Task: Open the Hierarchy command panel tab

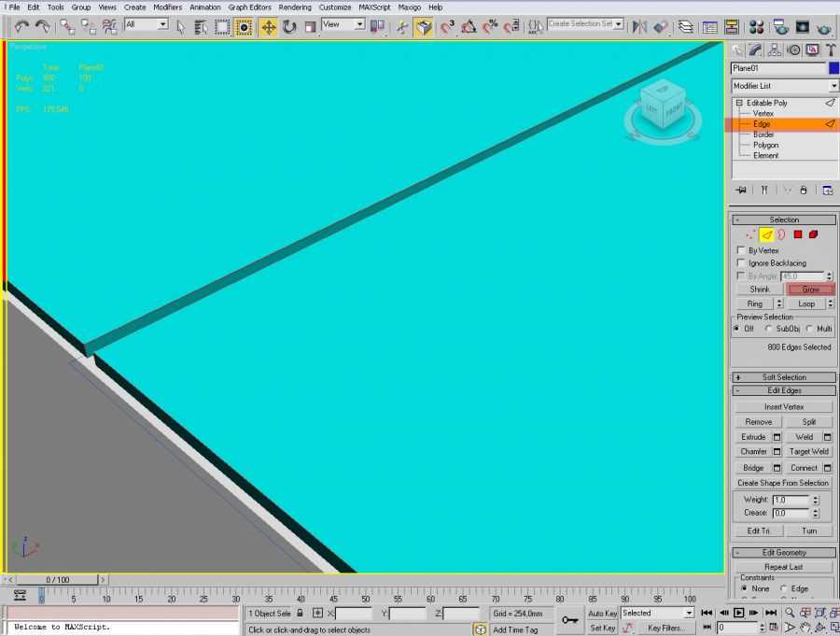Action: click(x=775, y=50)
